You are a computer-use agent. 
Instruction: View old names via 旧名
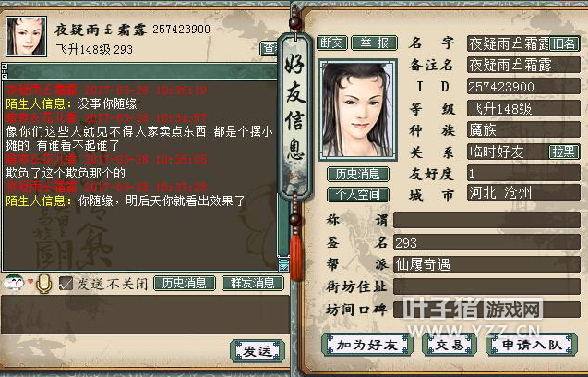point(564,44)
